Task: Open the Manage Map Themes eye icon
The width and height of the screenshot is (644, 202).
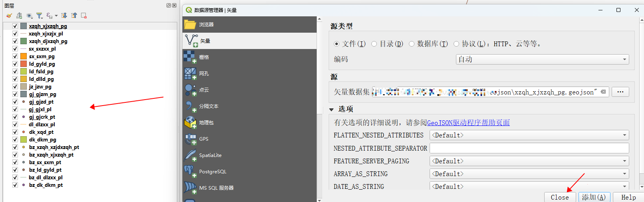Action: [29, 16]
